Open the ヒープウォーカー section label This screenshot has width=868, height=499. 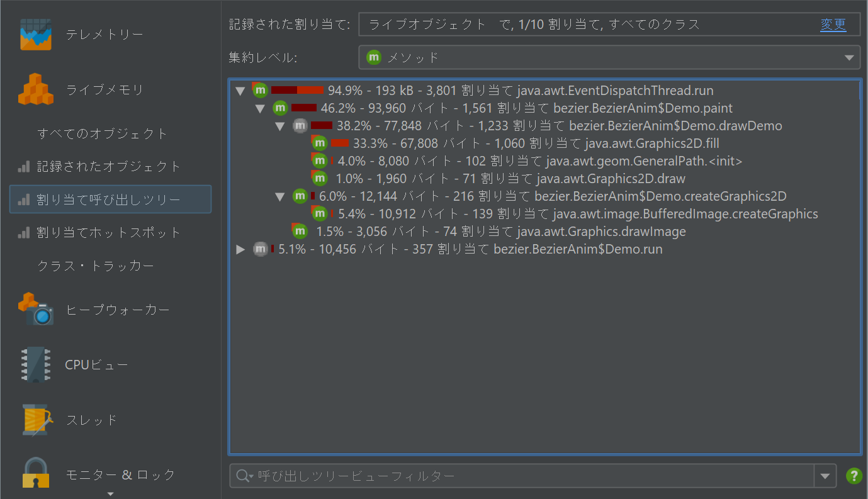pyautogui.click(x=118, y=310)
